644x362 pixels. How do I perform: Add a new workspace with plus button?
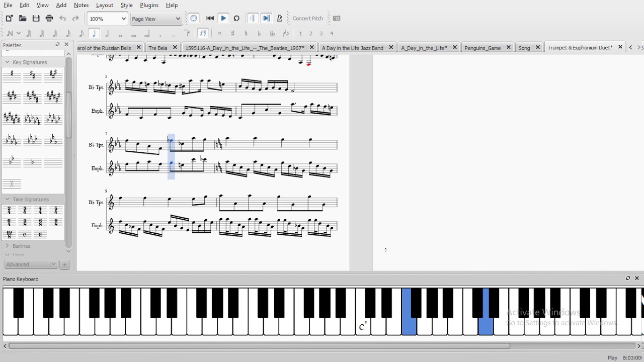[64, 264]
